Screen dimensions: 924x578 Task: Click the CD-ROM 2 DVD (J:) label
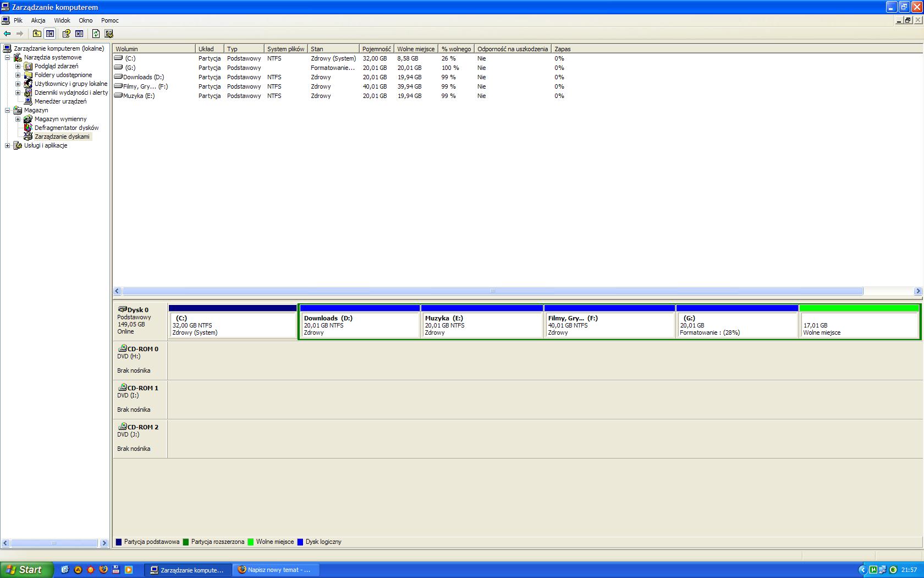[140, 438]
